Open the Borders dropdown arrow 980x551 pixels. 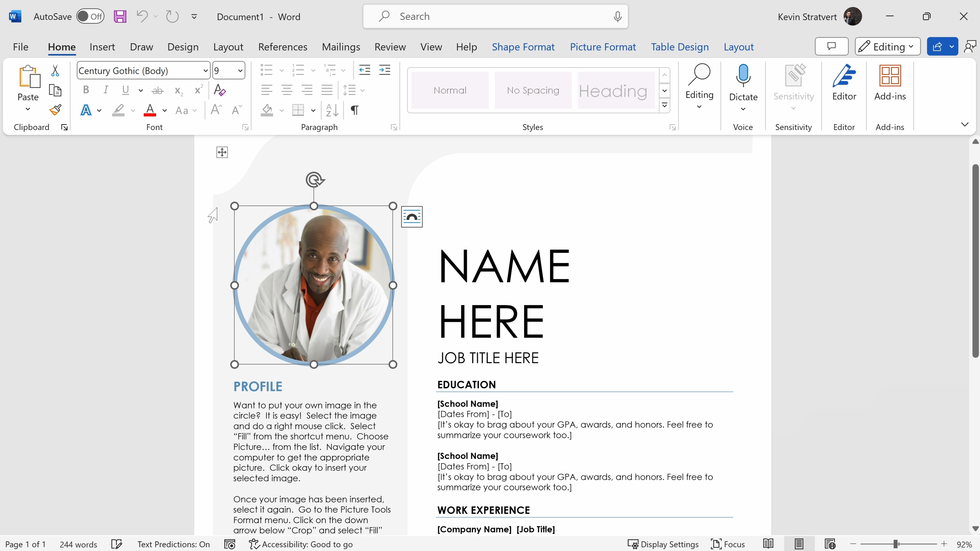(313, 110)
